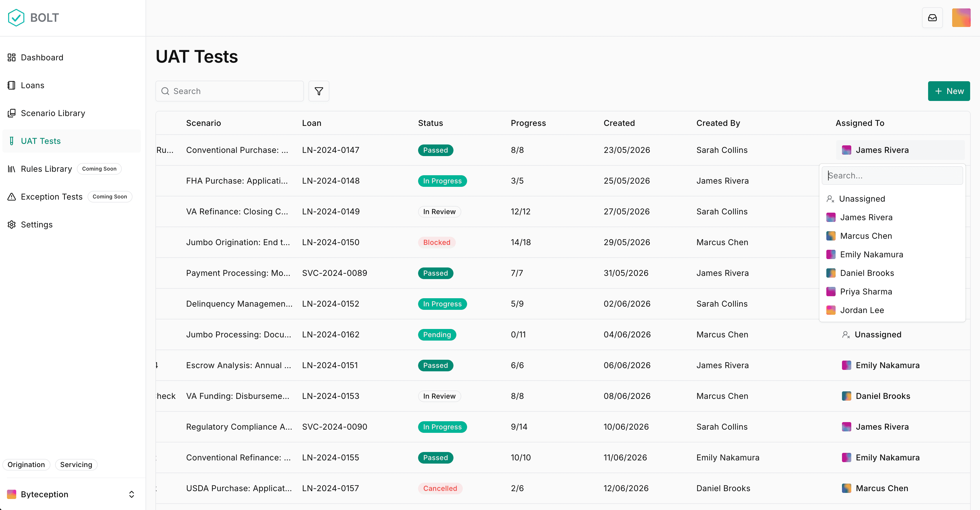Click the UAT tests Search field
The image size is (980, 510).
point(229,91)
